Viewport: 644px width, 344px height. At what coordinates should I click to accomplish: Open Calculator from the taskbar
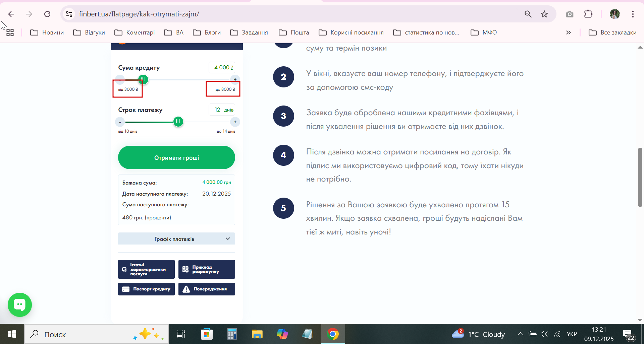tap(232, 334)
